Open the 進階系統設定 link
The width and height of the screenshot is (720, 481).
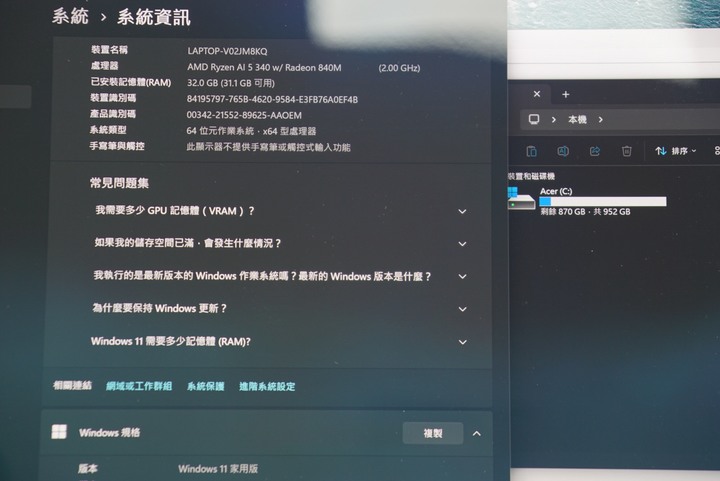[x=267, y=386]
